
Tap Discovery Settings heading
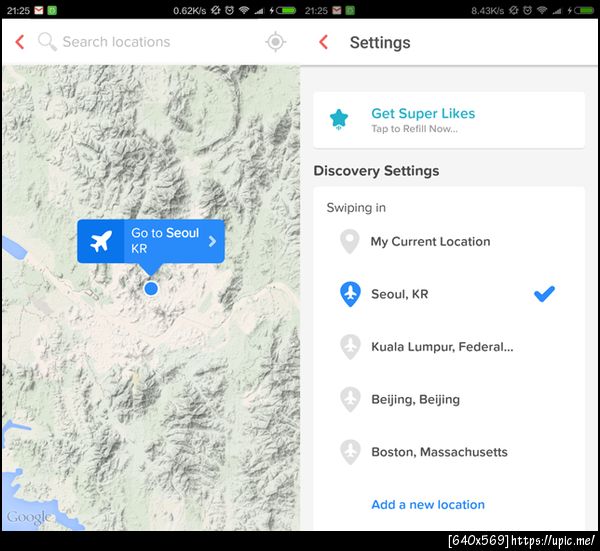click(x=376, y=171)
